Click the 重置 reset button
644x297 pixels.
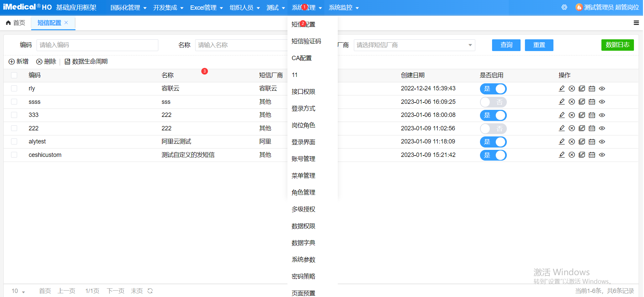click(539, 45)
